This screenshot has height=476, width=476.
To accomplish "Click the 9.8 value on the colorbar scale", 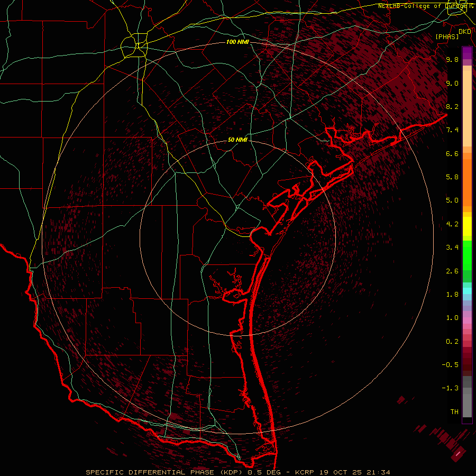I will coord(452,59).
